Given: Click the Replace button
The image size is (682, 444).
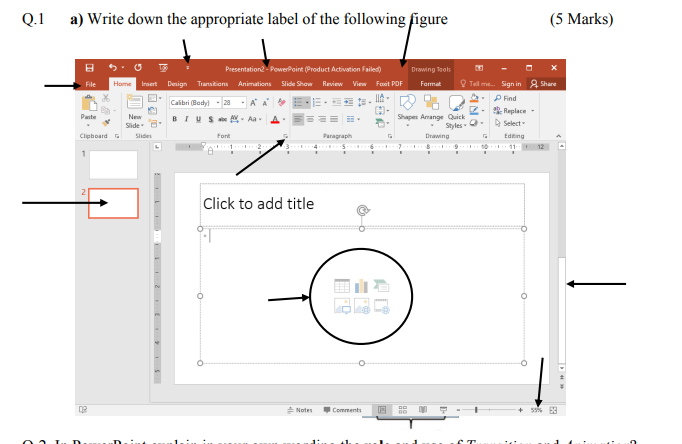Looking at the screenshot, I should click(x=510, y=111).
